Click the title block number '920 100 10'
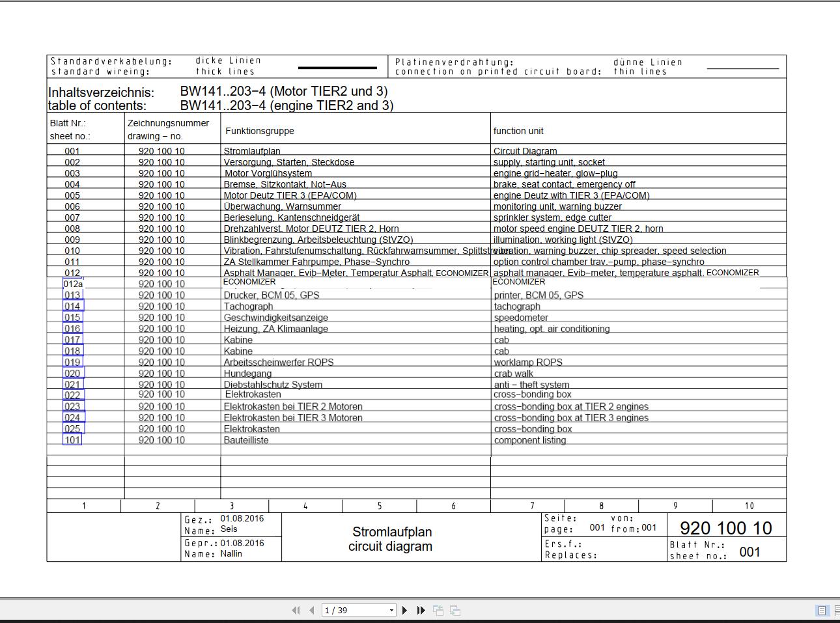The image size is (840, 623). click(x=726, y=528)
